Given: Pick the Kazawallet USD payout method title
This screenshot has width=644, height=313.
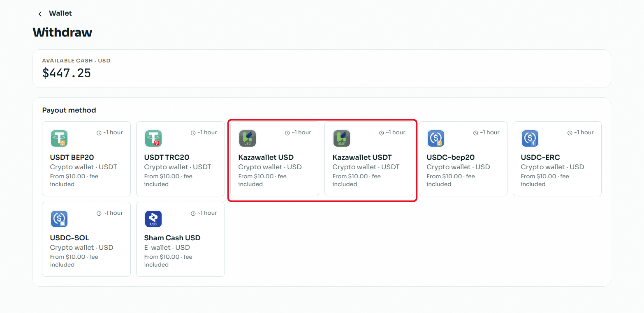Looking at the screenshot, I should pyautogui.click(x=266, y=157).
